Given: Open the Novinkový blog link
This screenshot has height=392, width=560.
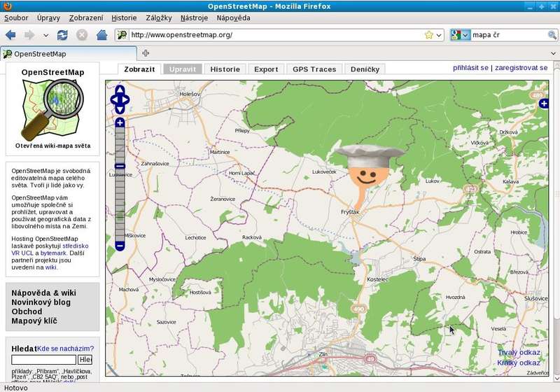Looking at the screenshot, I should (41, 302).
